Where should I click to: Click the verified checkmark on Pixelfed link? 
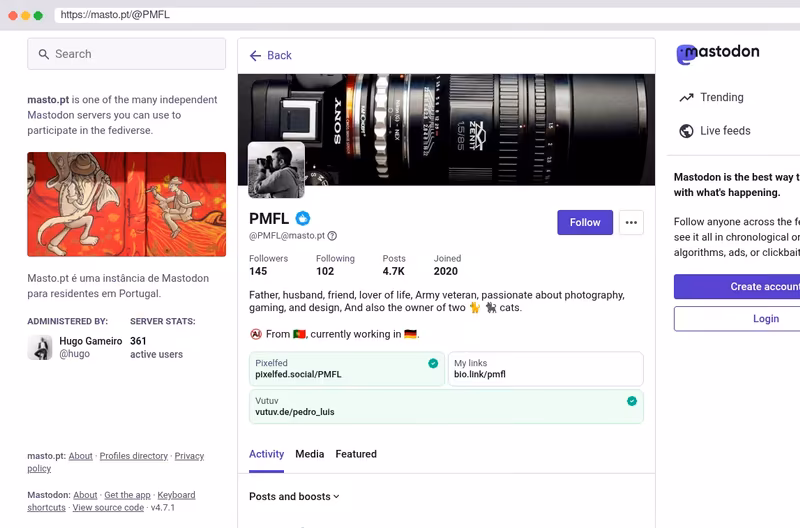433,363
